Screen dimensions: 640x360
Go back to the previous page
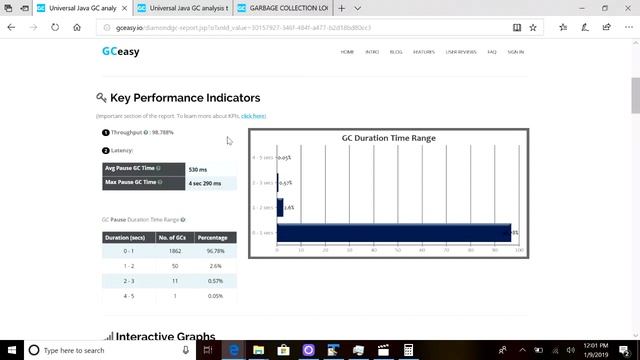click(x=11, y=27)
